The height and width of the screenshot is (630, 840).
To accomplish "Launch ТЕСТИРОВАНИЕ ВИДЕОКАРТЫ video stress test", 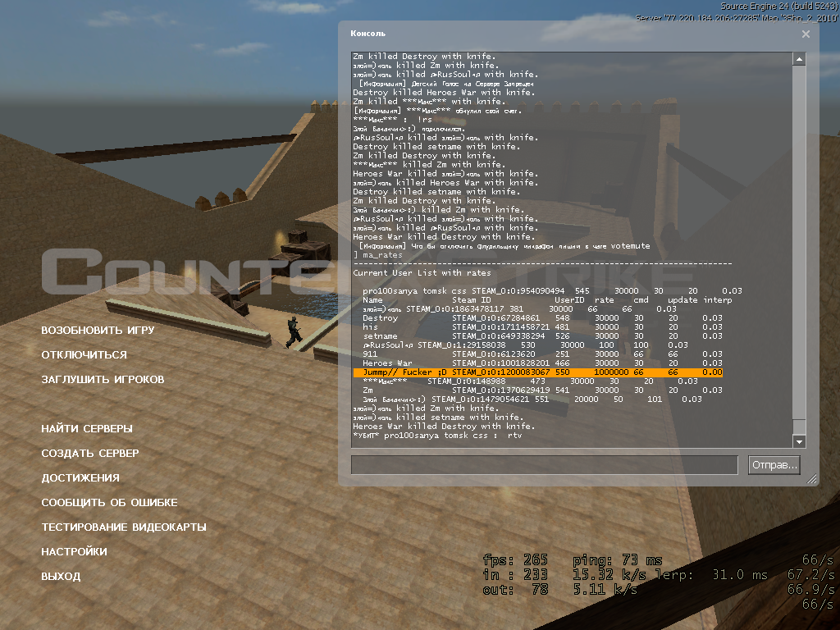I will click(x=124, y=527).
